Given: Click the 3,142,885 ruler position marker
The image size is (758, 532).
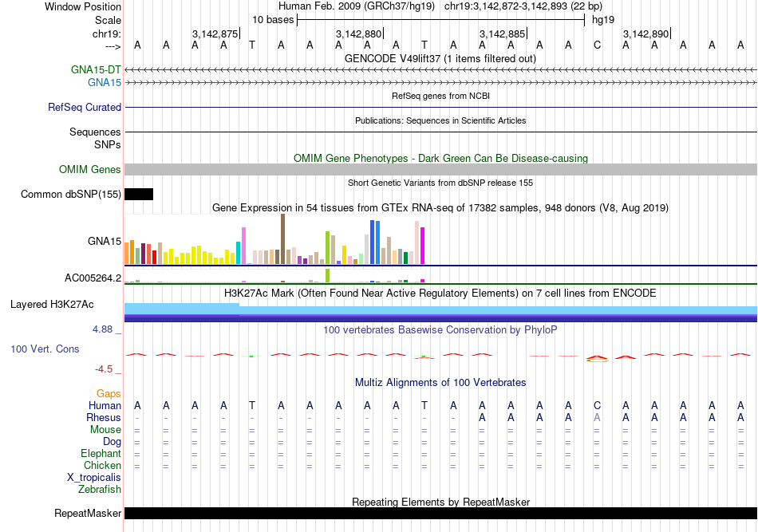Looking at the screenshot, I should pyautogui.click(x=502, y=33).
